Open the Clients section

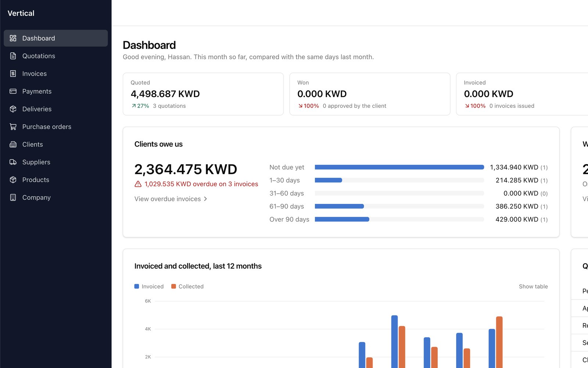[x=55, y=144]
